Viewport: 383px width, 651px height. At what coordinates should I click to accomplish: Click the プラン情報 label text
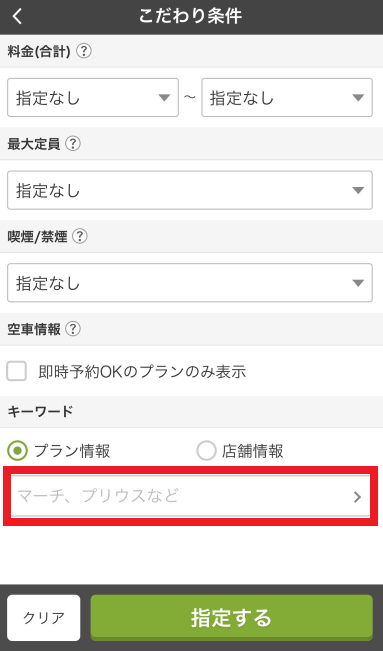point(72,451)
